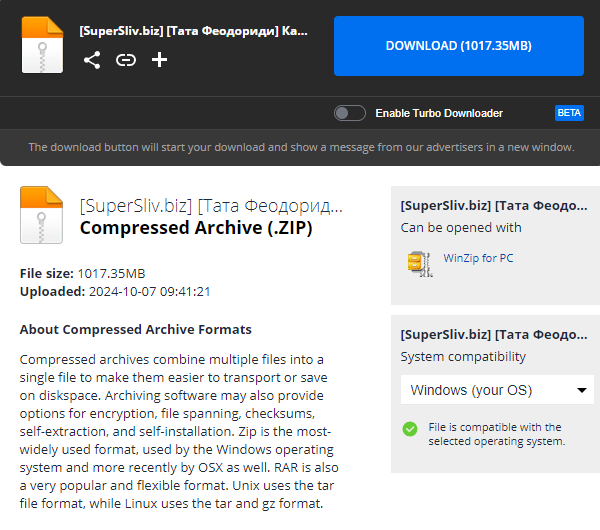Click the ZIP file icon in dark header

coord(42,45)
